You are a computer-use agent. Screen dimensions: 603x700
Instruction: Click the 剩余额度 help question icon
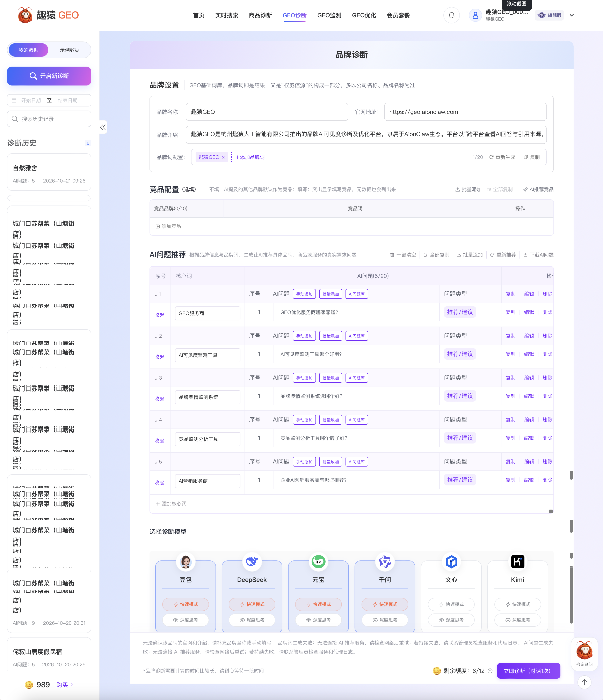490,671
